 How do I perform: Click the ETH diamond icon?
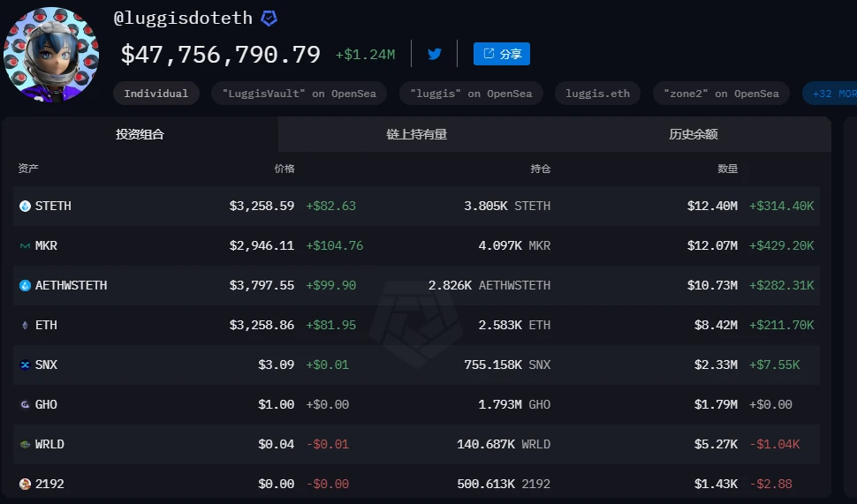(25, 325)
